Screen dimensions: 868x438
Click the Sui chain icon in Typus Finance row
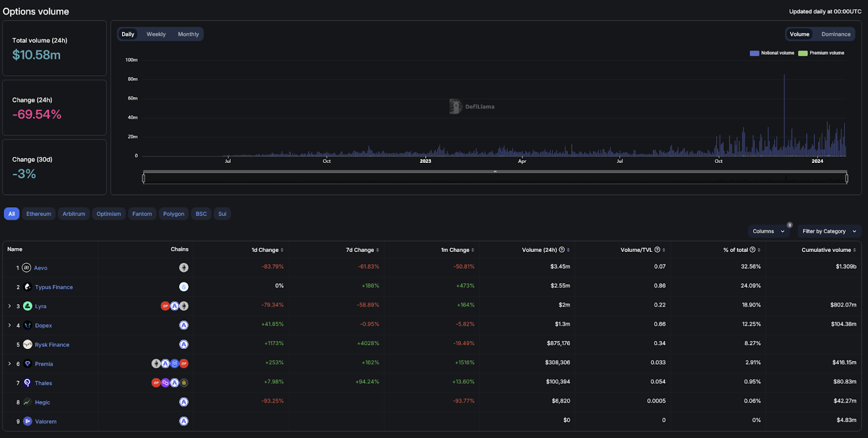pyautogui.click(x=184, y=287)
